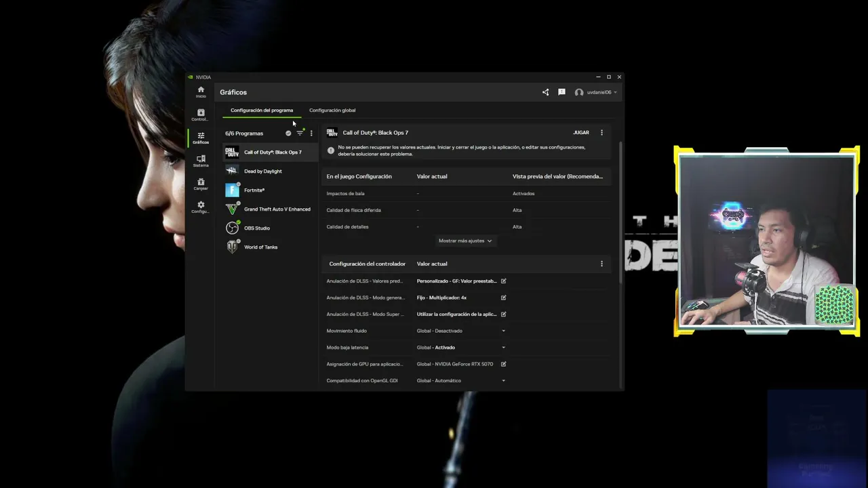This screenshot has width=868, height=488.
Task: Switch to Configuración del programa tab
Action: [x=262, y=110]
